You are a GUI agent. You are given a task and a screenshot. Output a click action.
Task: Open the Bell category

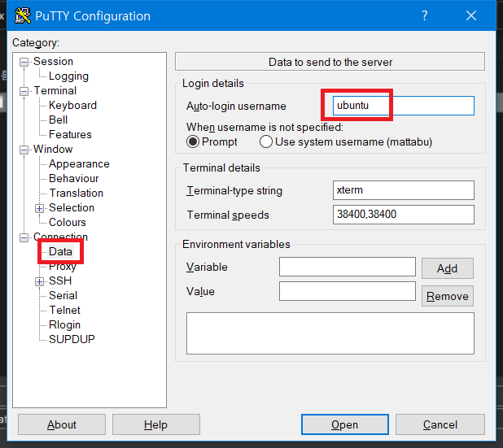58,120
